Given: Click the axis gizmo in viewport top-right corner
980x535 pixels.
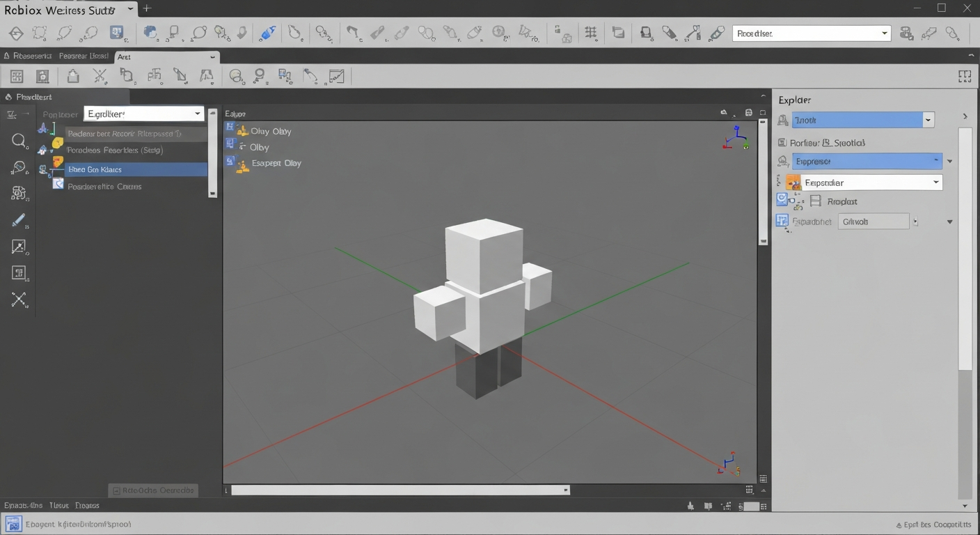Looking at the screenshot, I should (x=735, y=137).
